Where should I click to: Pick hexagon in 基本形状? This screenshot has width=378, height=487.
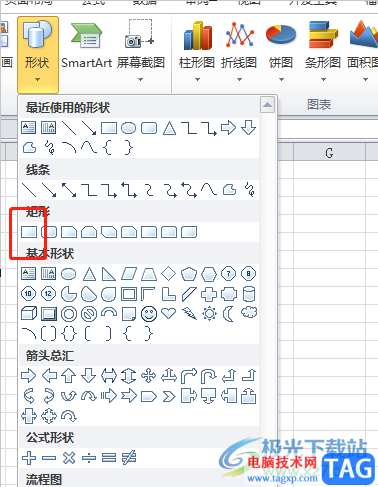tap(209, 274)
